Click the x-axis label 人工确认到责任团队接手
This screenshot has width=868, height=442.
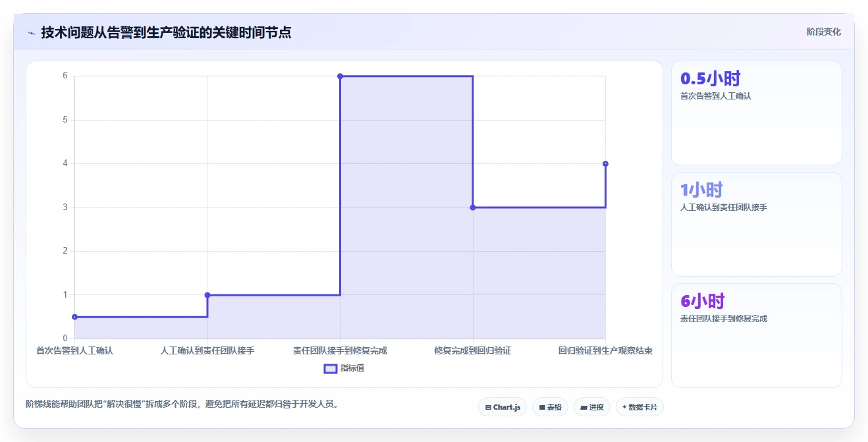tap(207, 351)
